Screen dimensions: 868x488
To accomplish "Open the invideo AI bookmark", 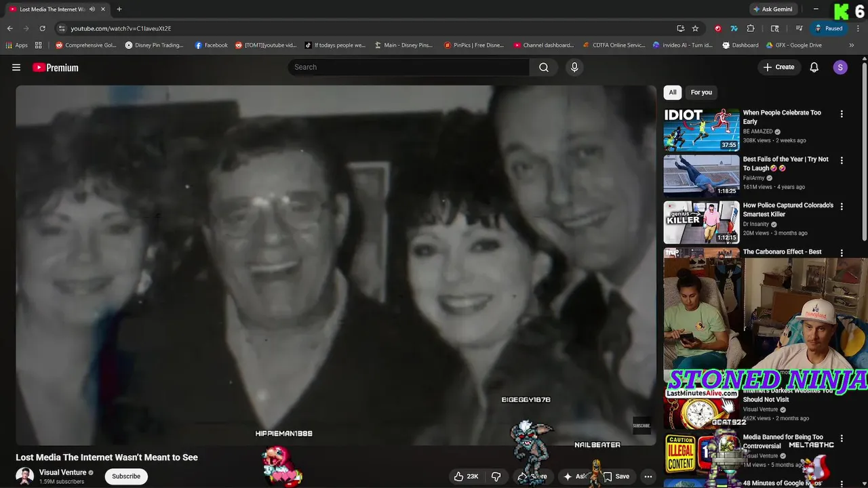I will tap(682, 45).
